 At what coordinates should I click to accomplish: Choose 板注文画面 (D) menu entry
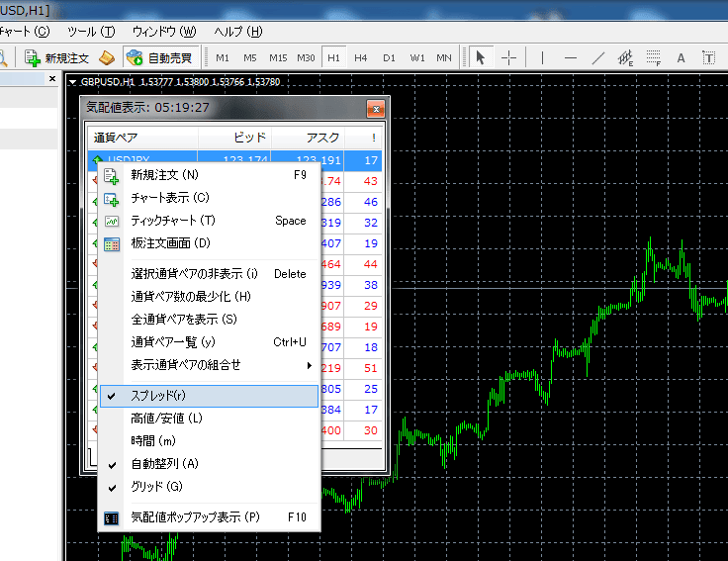(x=210, y=243)
